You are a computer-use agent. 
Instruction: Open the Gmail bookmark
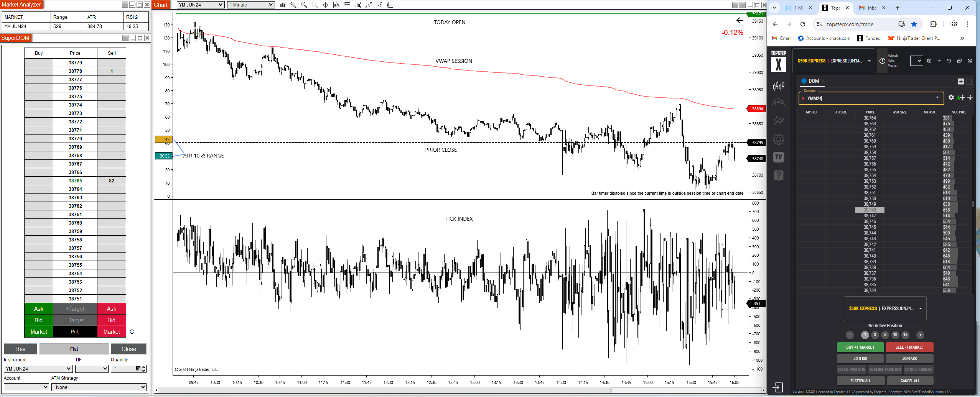781,38
